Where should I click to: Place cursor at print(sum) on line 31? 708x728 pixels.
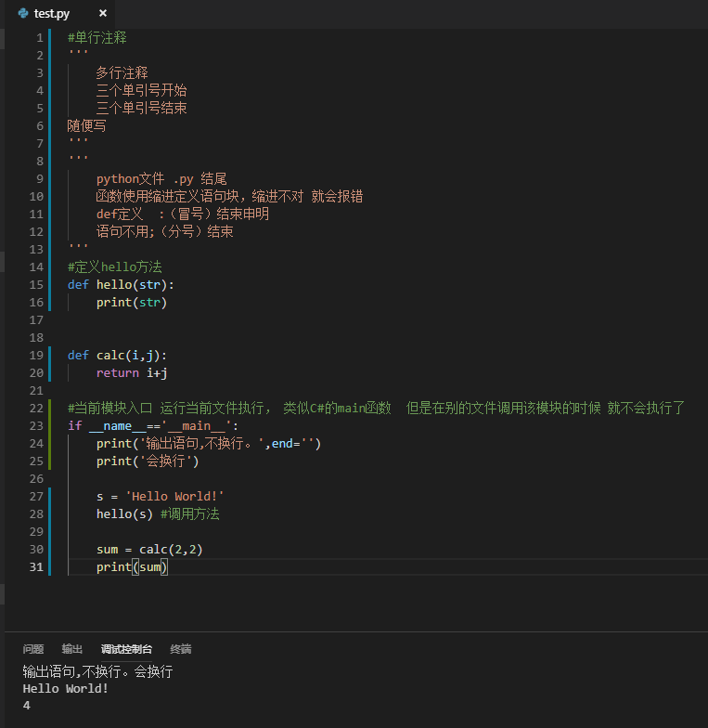click(x=132, y=566)
